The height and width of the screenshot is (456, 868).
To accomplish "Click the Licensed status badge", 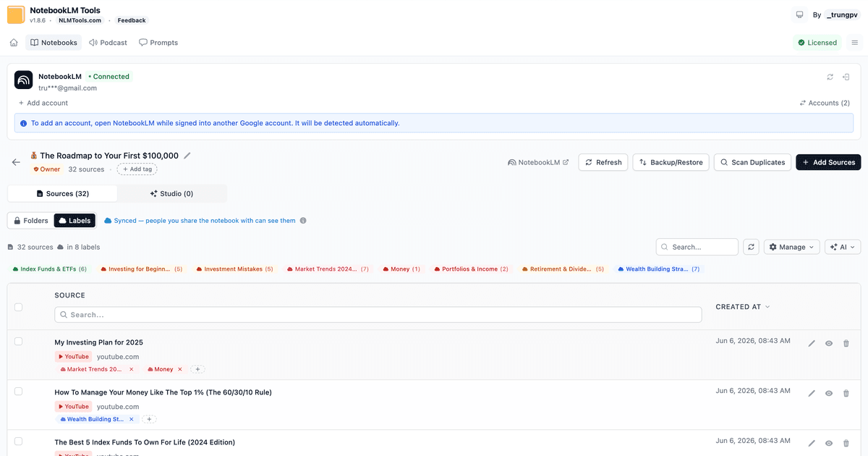I will 817,43.
